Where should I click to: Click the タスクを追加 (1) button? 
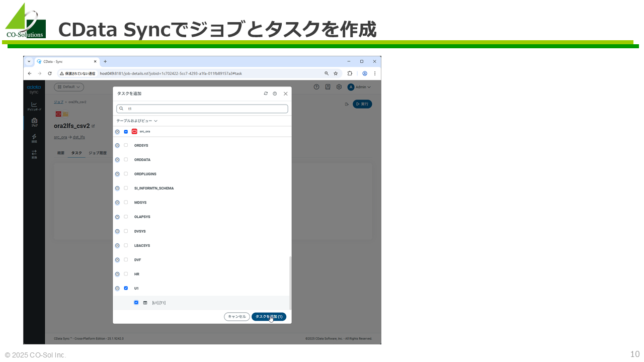tap(269, 317)
